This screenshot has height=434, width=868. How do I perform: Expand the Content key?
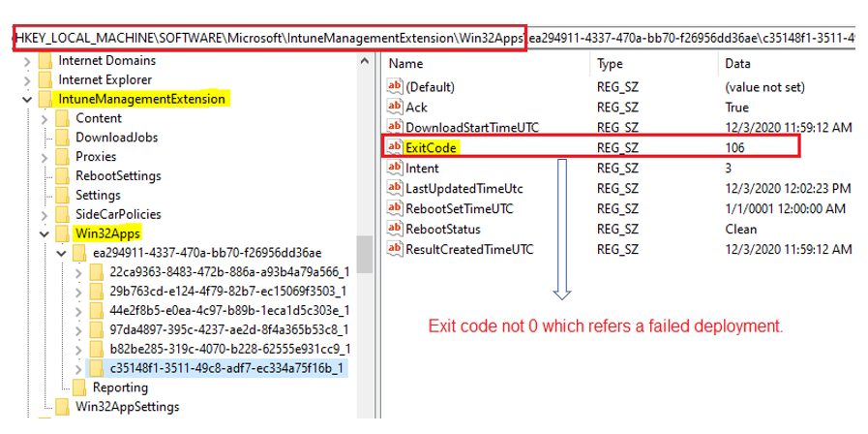tap(45, 118)
